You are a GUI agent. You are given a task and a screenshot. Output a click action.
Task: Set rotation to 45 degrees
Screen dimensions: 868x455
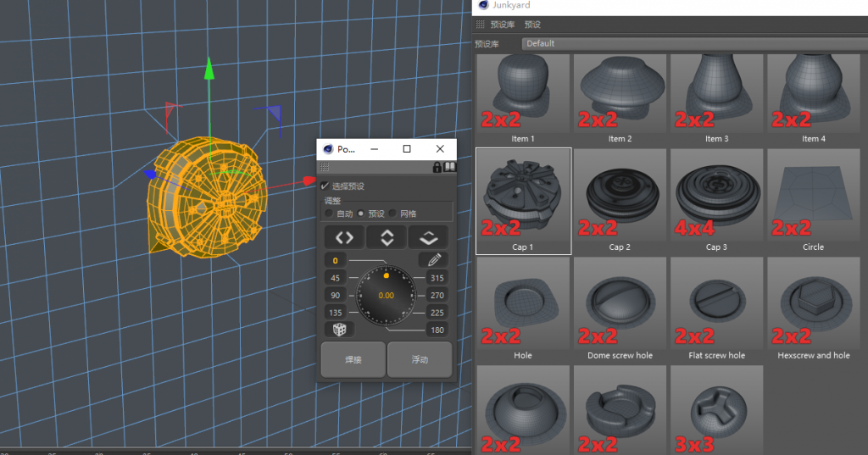335,278
